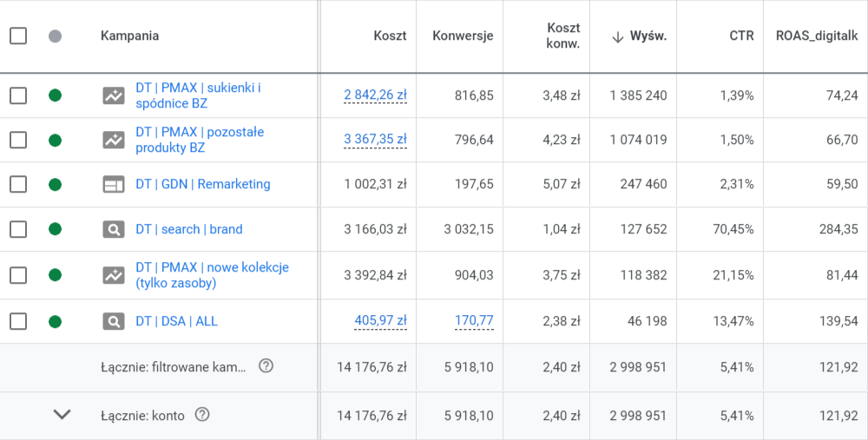Viewport: 868px width, 440px height.
Task: Check the DT | DSA | ALL row checkbox
Action: 18,321
